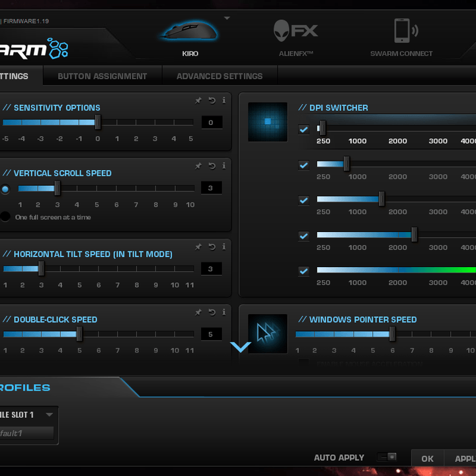The height and width of the screenshot is (476, 476).
Task: Click the DPI Switcher pixel grid icon
Action: 268,122
